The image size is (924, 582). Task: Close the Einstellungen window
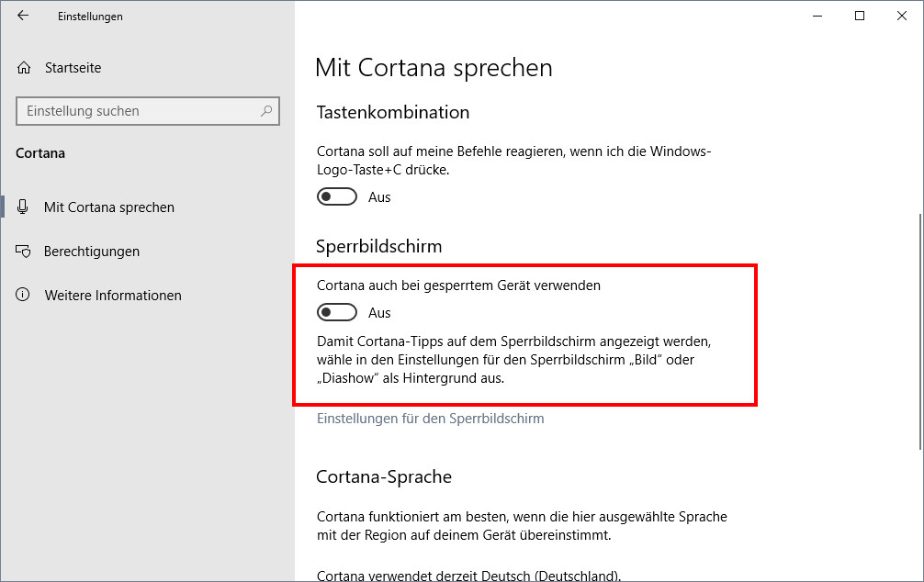pos(902,16)
